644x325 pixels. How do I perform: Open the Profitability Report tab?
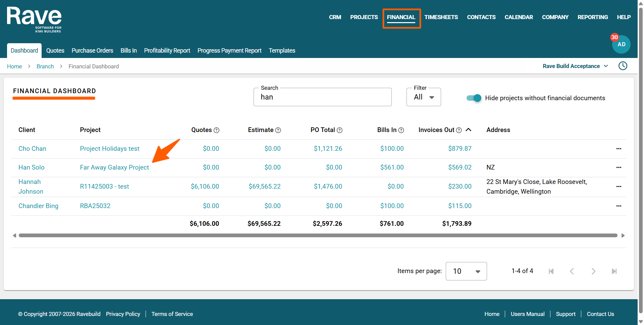[167, 51]
